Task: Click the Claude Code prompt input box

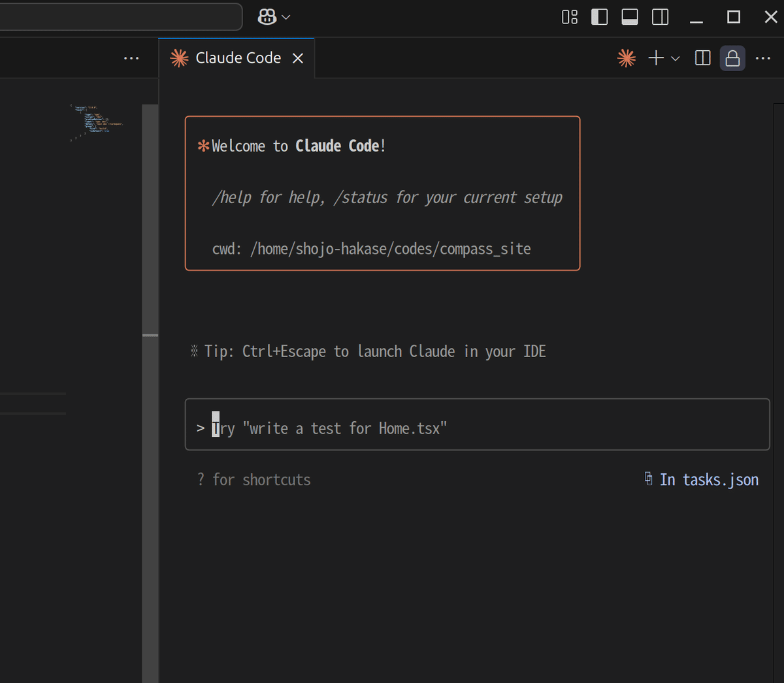Action: pyautogui.click(x=477, y=428)
